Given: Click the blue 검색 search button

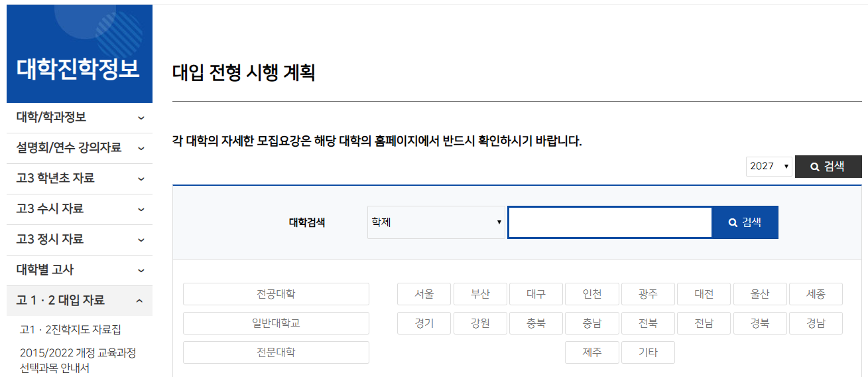Looking at the screenshot, I should point(745,222).
